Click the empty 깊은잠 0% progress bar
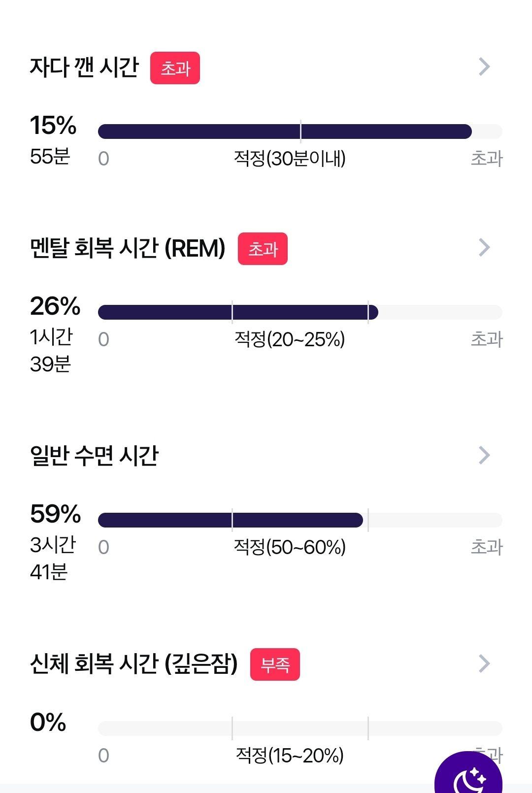The image size is (532, 793). [300, 728]
